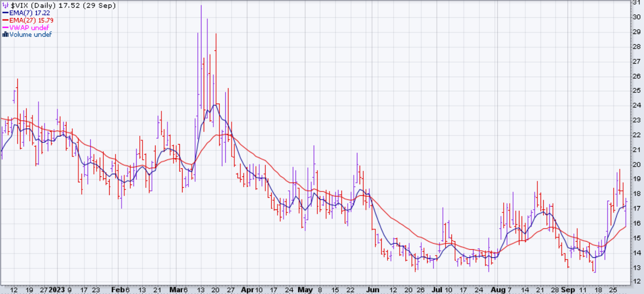Select the Mar month marker on axis
Image resolution: width=644 pixels, height=294 pixels.
coord(176,290)
